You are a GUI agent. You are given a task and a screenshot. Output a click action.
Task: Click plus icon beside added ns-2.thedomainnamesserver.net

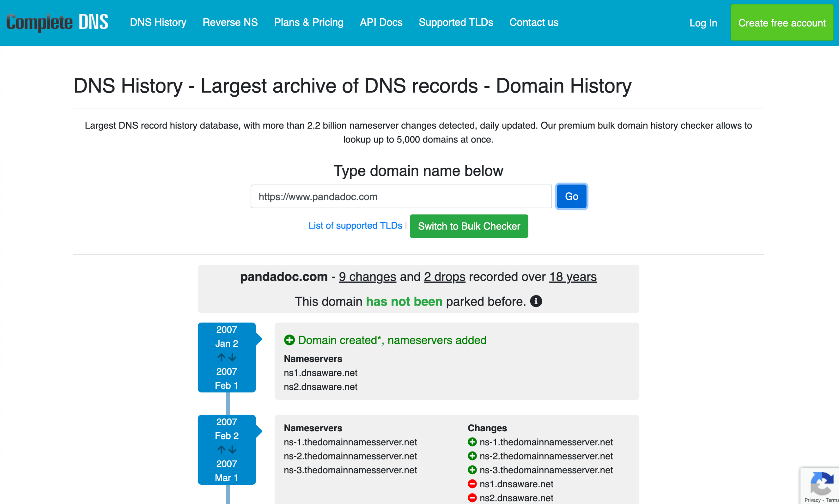pos(472,456)
